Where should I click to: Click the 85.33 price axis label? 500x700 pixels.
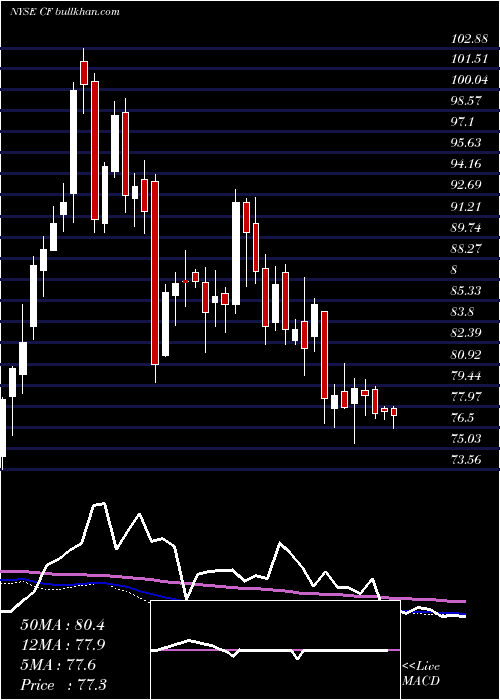[466, 291]
